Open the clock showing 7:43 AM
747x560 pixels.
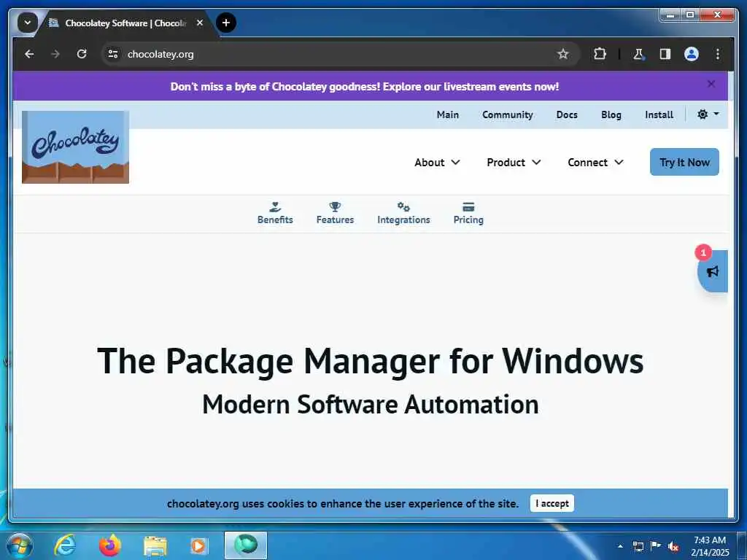(710, 546)
